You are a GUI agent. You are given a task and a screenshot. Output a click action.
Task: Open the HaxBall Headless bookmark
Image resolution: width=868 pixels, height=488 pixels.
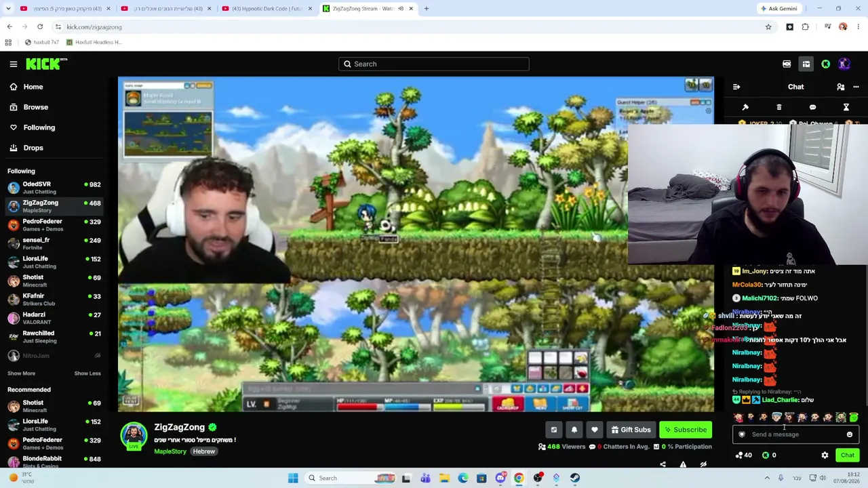[x=94, y=42]
